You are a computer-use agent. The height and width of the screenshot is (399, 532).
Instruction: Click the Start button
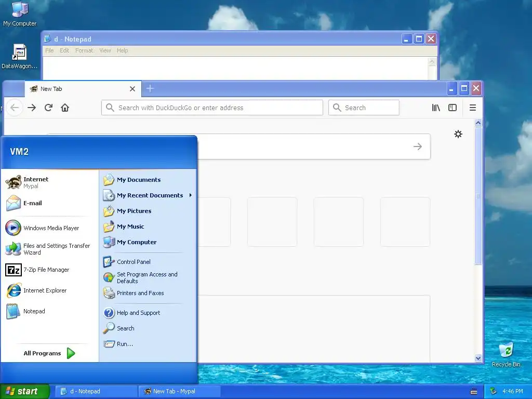click(x=24, y=392)
